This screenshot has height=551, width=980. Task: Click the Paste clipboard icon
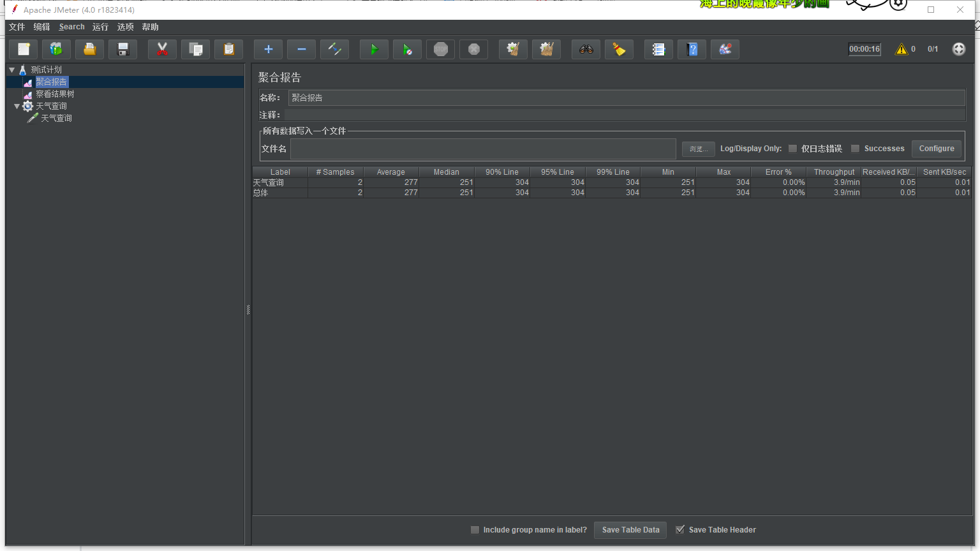point(229,49)
